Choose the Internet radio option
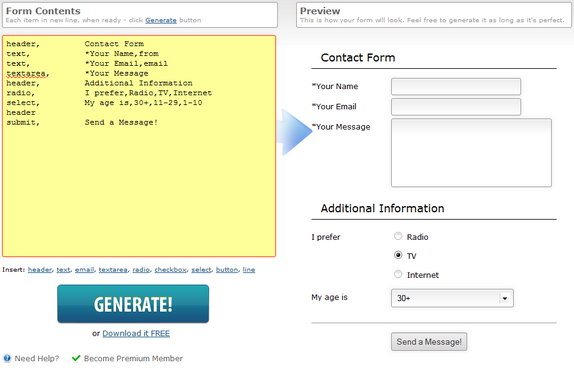Screen dimensions: 574x370 pyautogui.click(x=398, y=274)
